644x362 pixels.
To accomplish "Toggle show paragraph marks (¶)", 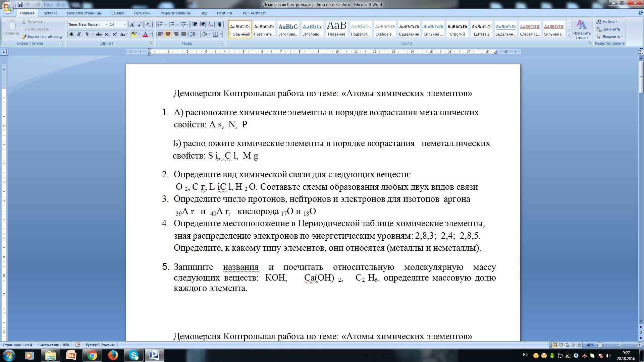I will click(219, 24).
